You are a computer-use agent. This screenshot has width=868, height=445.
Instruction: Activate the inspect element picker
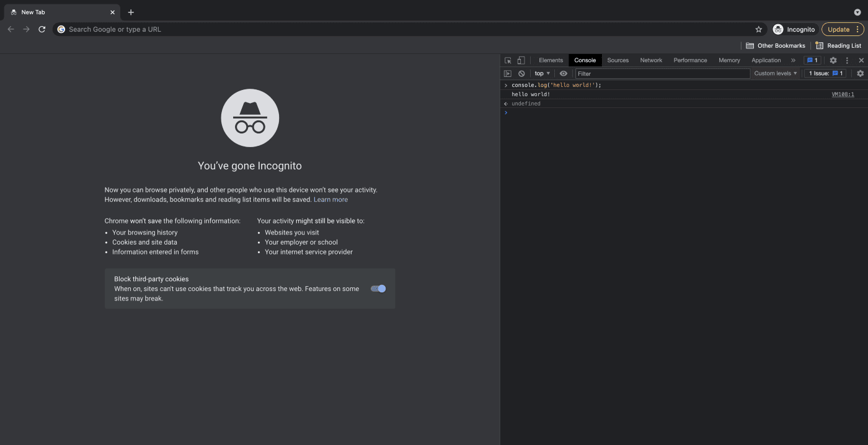tap(508, 60)
